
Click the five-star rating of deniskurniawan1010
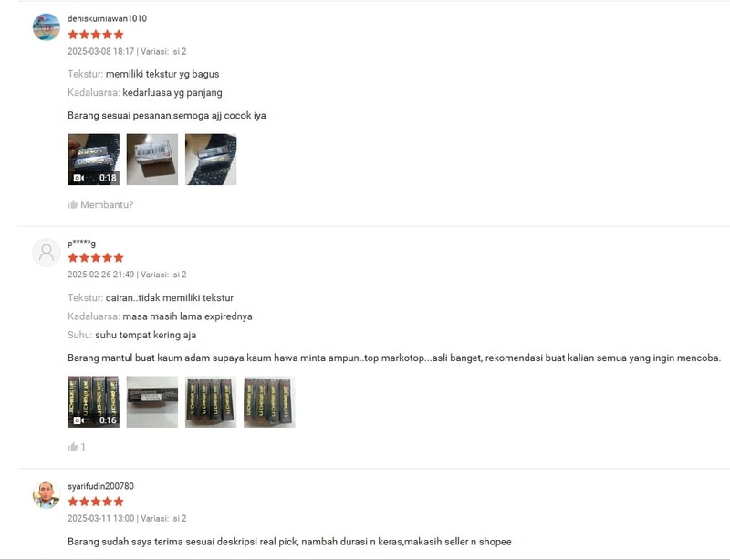[96, 35]
